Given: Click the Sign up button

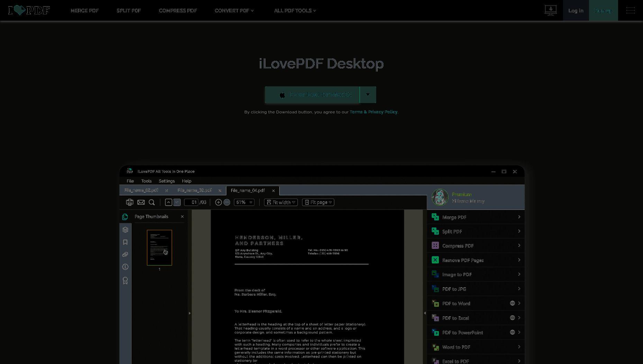Looking at the screenshot, I should pyautogui.click(x=603, y=10).
